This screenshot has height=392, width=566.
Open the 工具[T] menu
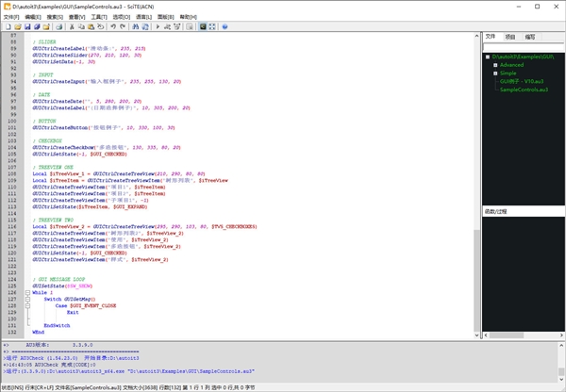click(95, 16)
